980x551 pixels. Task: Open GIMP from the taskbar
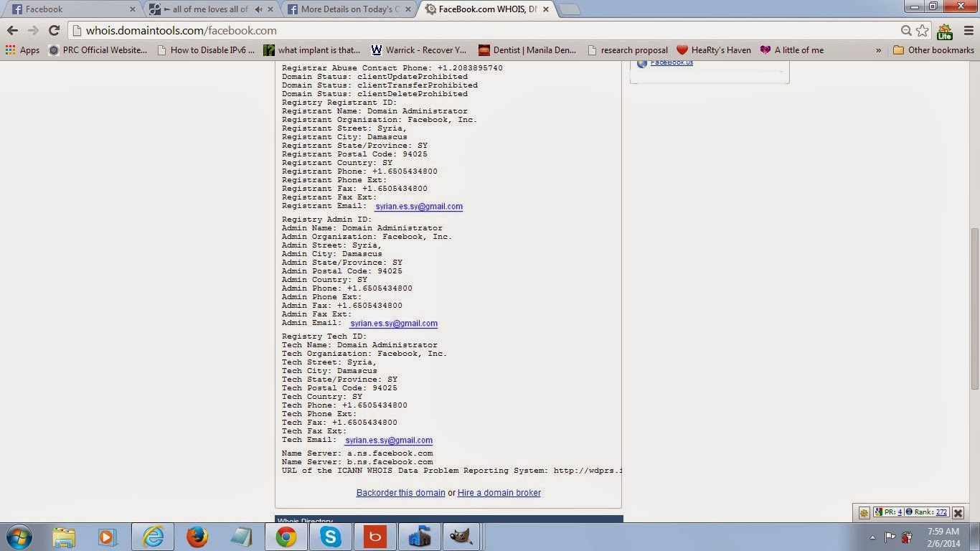coord(460,537)
